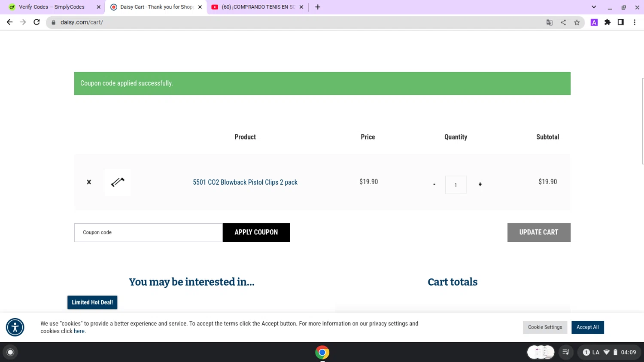
Task: Click the $19.90 value in Subtotal column
Action: tap(547, 182)
